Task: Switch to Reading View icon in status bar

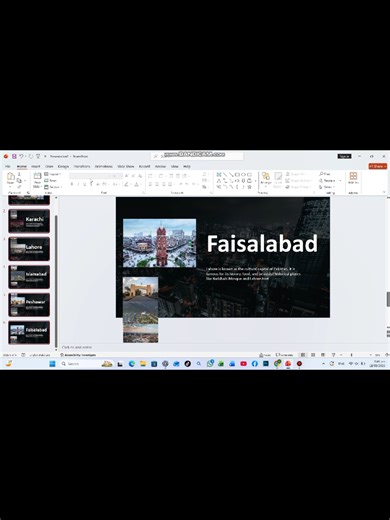Action: (323, 355)
